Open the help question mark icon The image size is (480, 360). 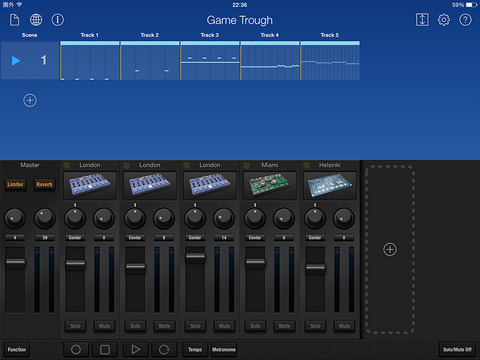[x=465, y=20]
